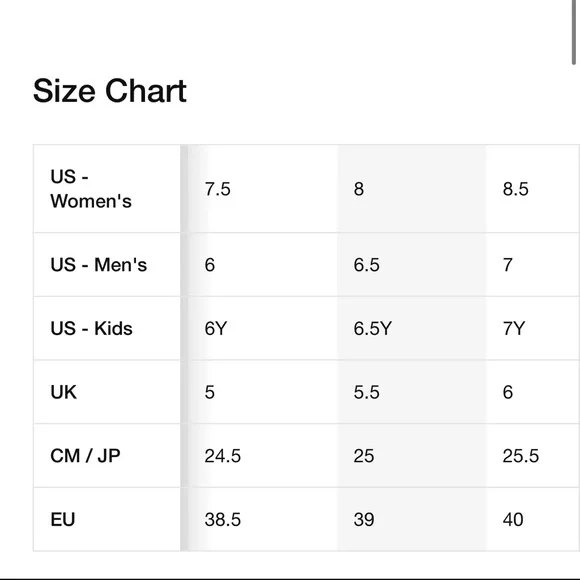Click the CM / JP row header
Image resolution: width=580 pixels, height=580 pixels.
tap(107, 456)
